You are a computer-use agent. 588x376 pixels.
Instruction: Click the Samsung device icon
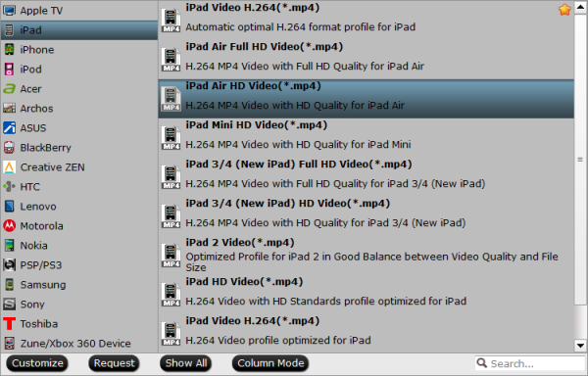(10, 285)
